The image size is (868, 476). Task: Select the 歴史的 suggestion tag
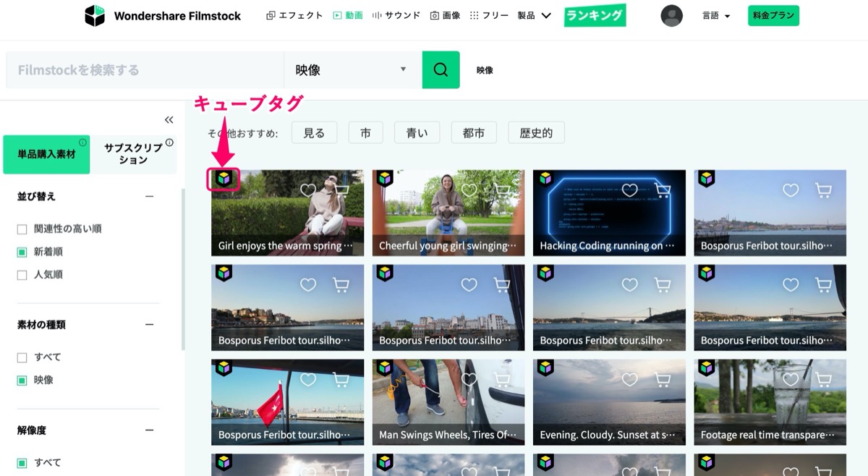pos(536,133)
